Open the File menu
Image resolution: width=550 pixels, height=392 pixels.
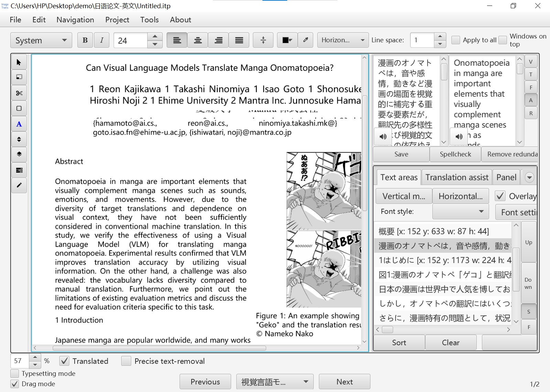[x=15, y=20]
